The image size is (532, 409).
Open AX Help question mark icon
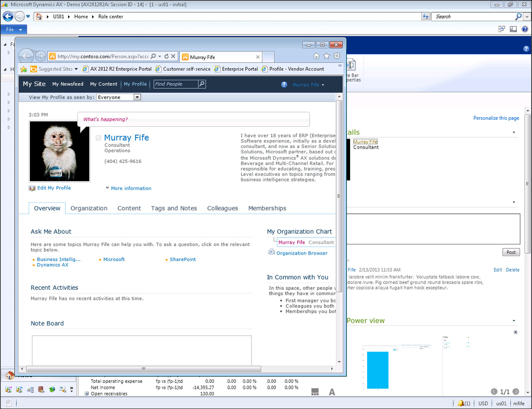pos(525,29)
